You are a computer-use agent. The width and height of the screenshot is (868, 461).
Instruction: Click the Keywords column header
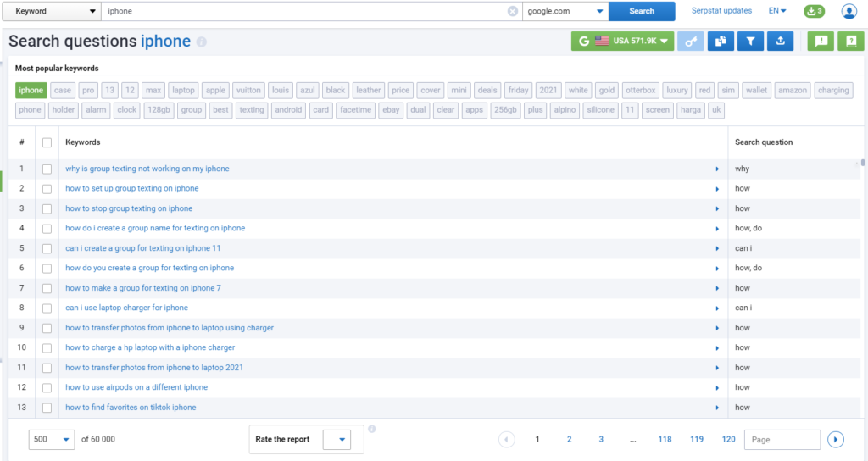click(x=83, y=142)
